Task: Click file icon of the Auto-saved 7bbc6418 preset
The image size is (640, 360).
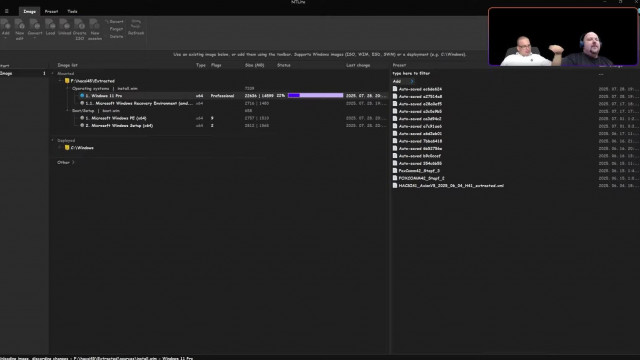Action: click(x=395, y=141)
